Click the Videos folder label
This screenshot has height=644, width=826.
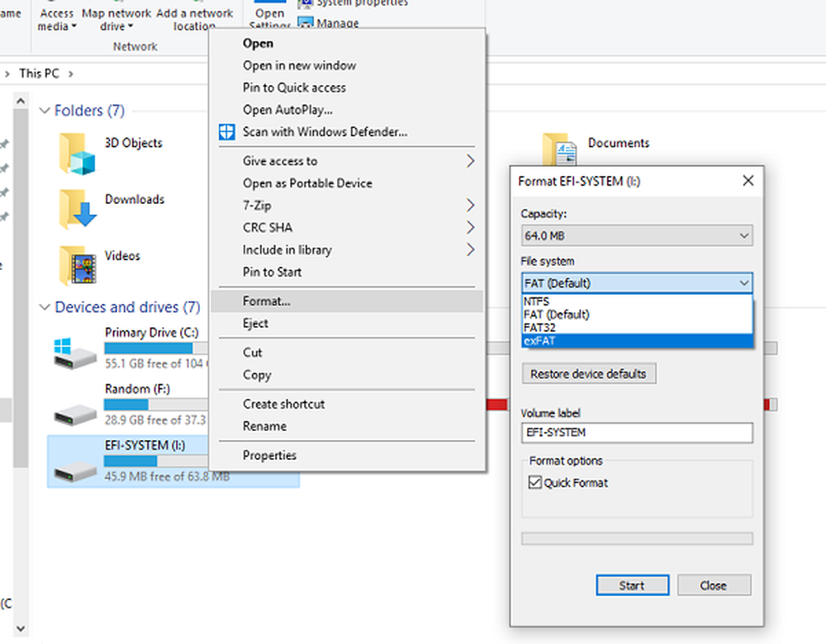click(122, 255)
